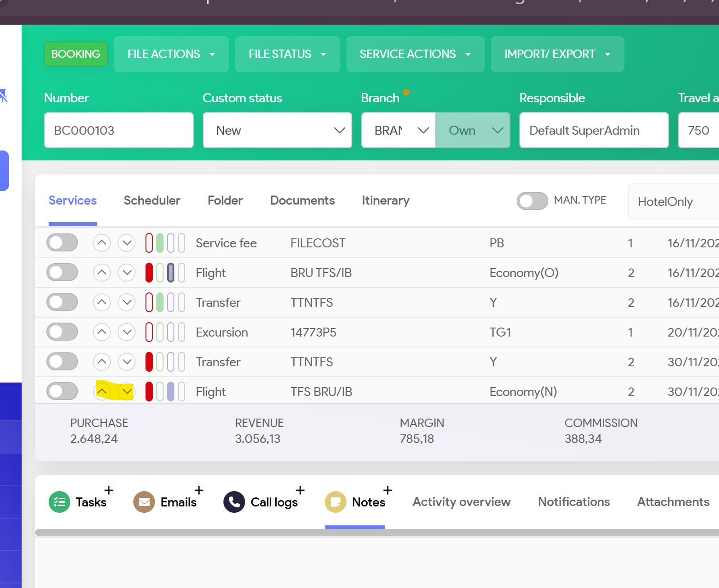
Task: Open the Own branch dropdown
Action: [473, 131]
